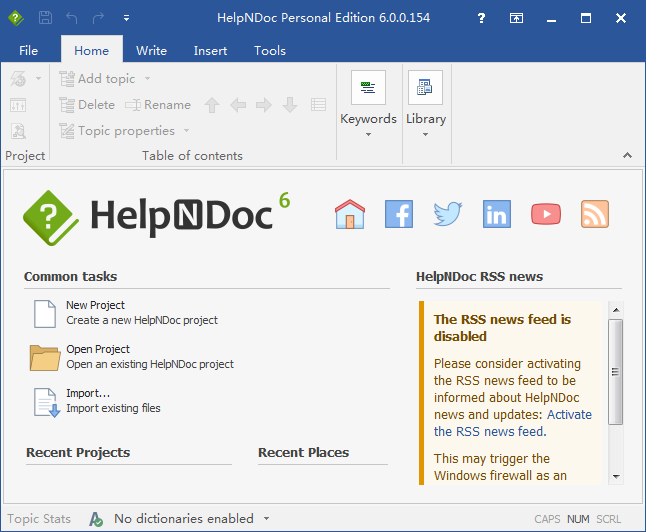Open the YouTube channel icon
This screenshot has width=646, height=532.
546,214
